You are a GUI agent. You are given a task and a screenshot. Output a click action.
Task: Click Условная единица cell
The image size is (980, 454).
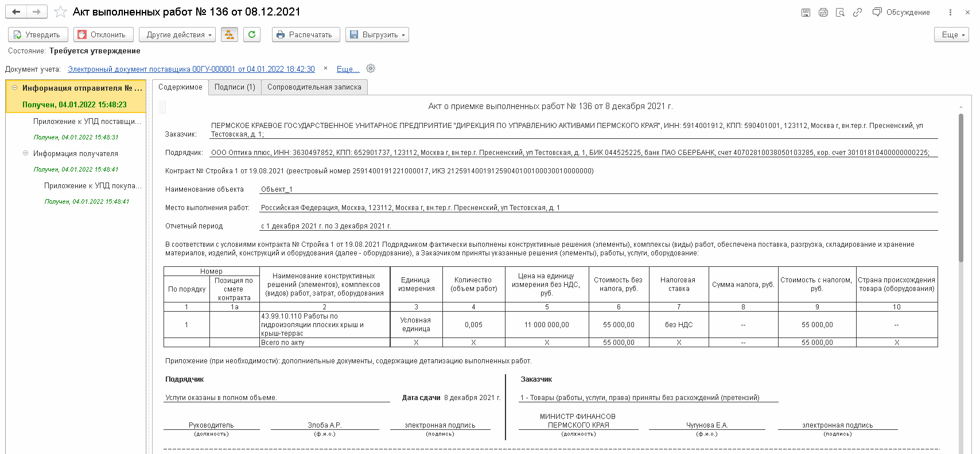click(416, 325)
